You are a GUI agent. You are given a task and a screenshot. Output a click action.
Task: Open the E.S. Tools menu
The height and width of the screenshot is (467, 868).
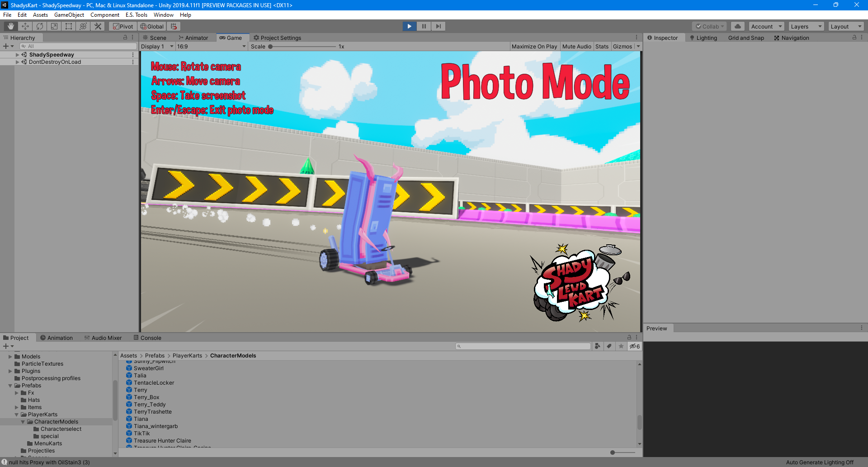point(137,15)
